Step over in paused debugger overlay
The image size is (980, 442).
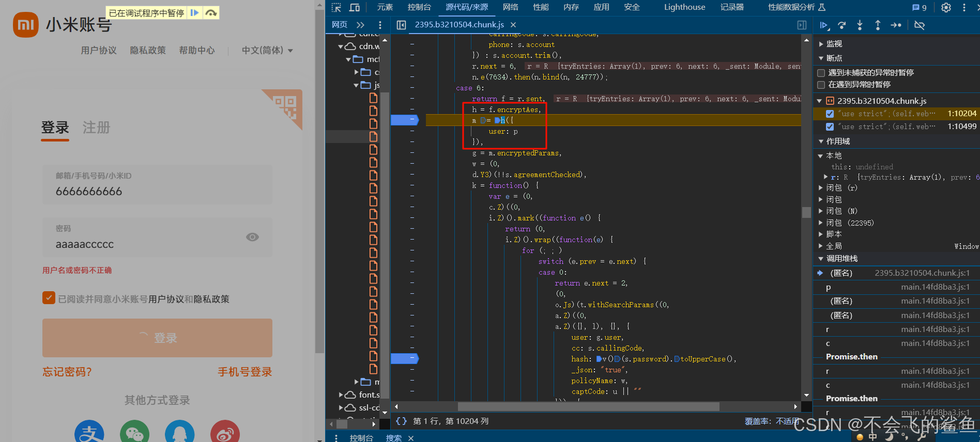211,13
